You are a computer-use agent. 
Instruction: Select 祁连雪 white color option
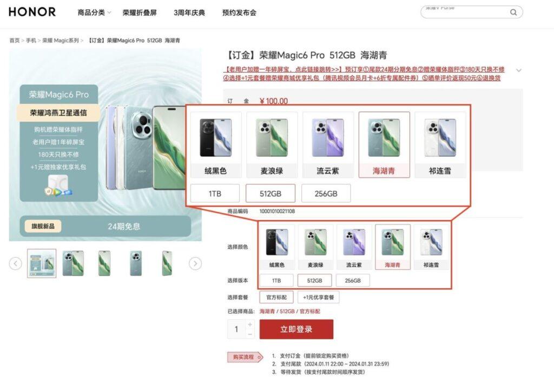tap(431, 247)
